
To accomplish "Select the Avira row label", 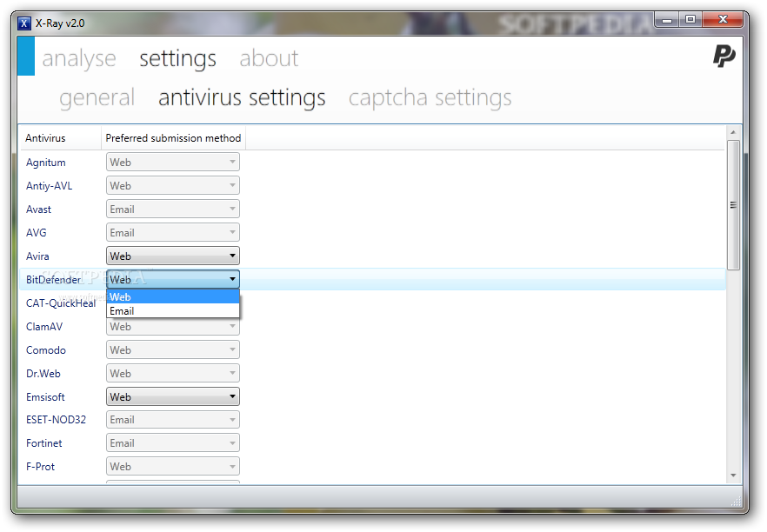I will [37, 256].
